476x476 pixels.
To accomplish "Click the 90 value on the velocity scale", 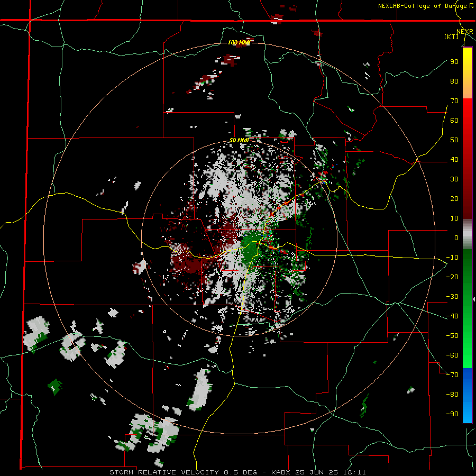I will [454, 62].
